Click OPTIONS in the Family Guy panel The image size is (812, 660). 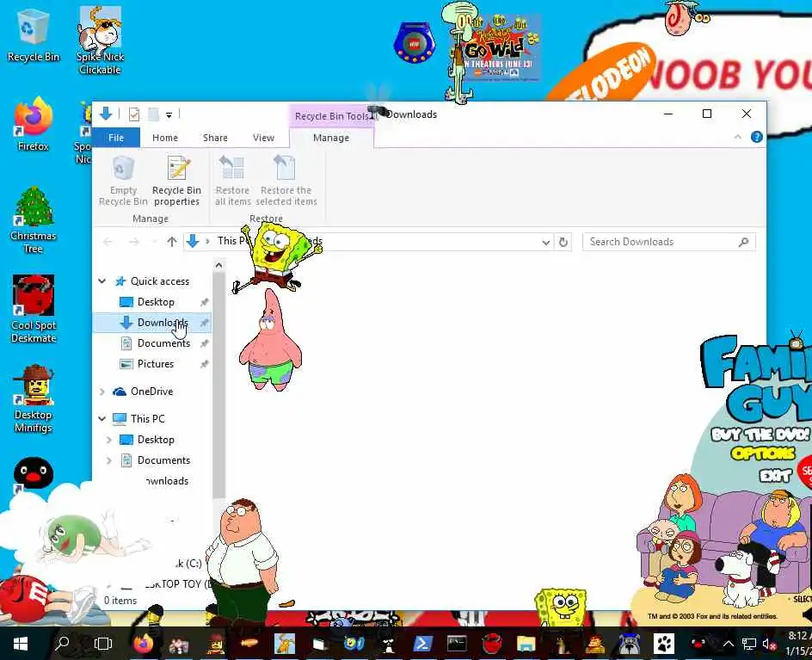(763, 453)
